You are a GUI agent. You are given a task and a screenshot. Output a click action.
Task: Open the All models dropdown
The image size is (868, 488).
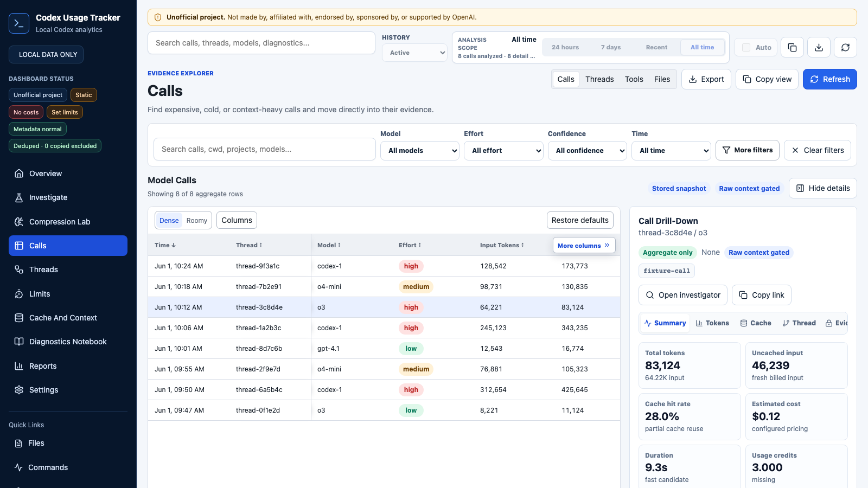tap(420, 151)
